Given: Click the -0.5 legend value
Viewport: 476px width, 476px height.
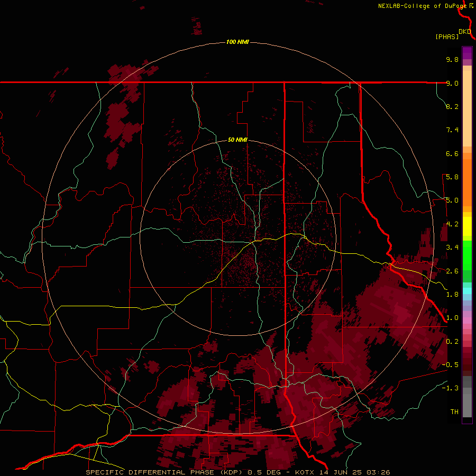Looking at the screenshot, I should click(451, 365).
